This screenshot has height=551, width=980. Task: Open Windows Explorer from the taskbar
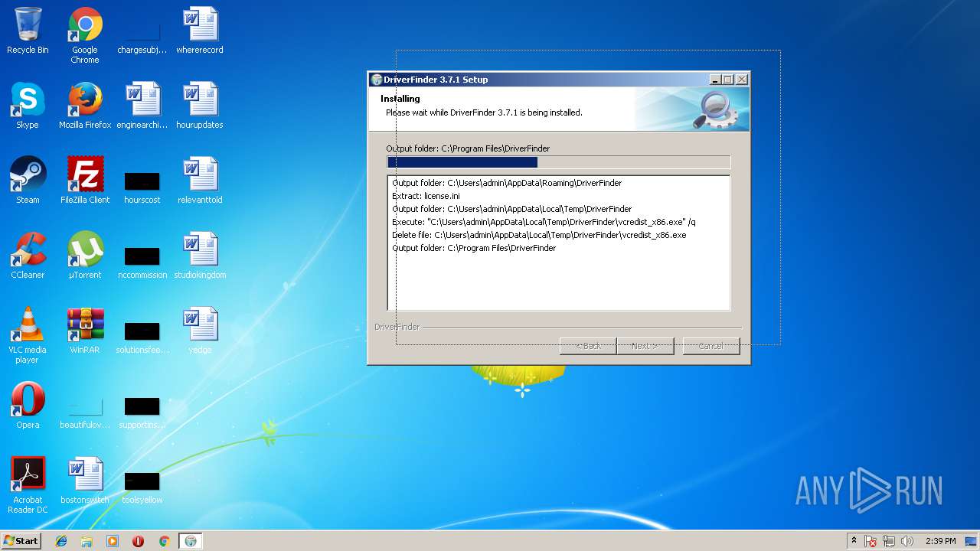pos(87,541)
